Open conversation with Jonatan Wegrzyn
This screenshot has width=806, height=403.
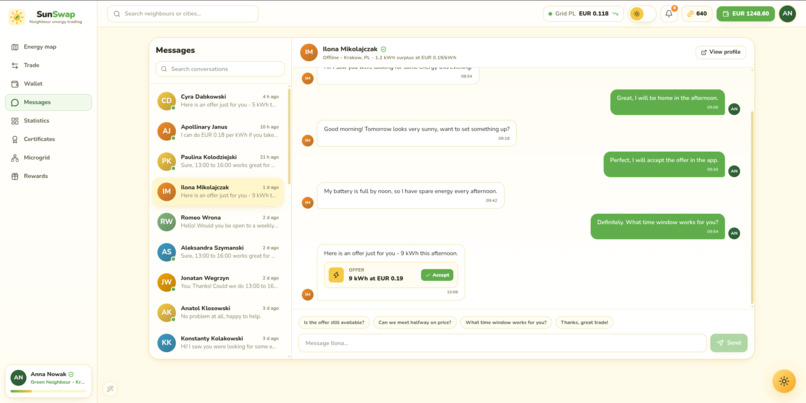click(x=218, y=282)
